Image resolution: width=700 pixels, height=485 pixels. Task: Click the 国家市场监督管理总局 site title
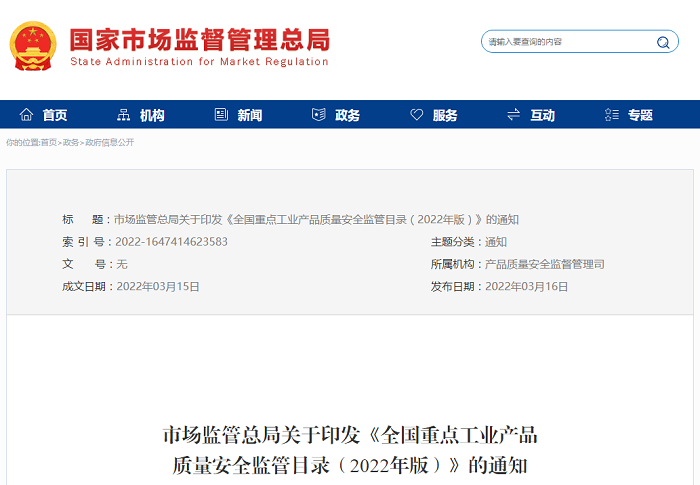point(199,40)
